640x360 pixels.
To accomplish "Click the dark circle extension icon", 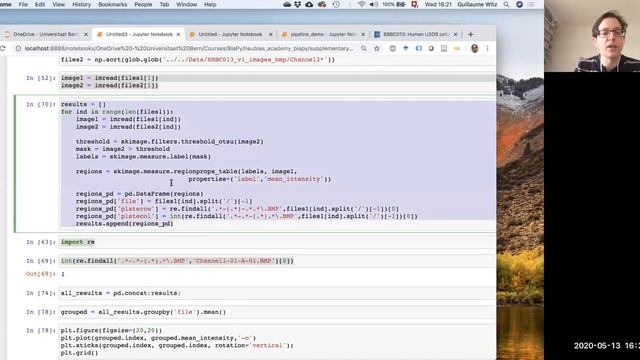I will (x=431, y=49).
